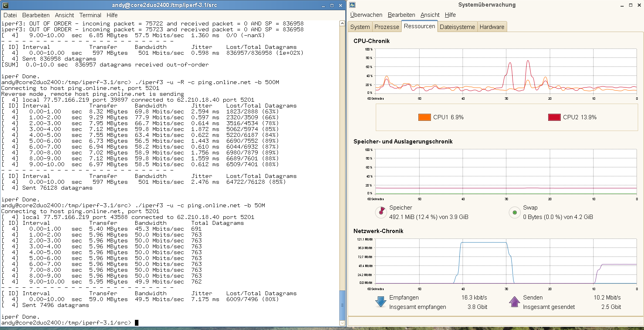Click the terminal prompt cursor line
The width and height of the screenshot is (644, 330).
pyautogui.click(x=70, y=323)
